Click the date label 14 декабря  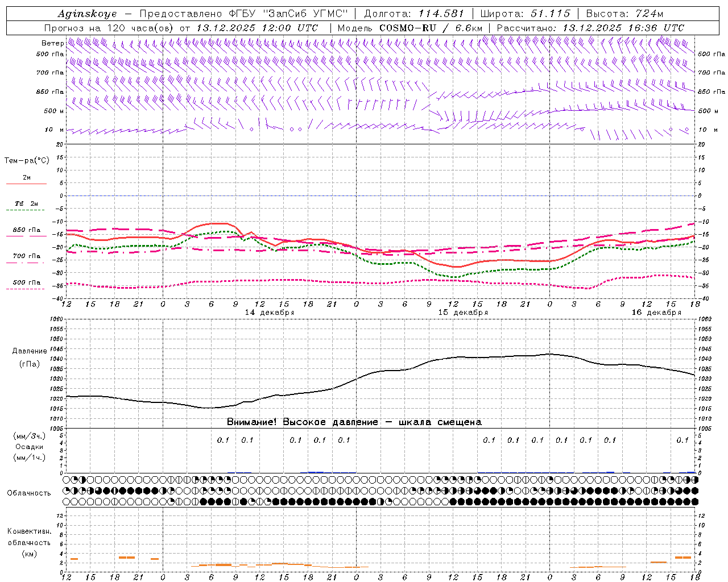point(270,313)
